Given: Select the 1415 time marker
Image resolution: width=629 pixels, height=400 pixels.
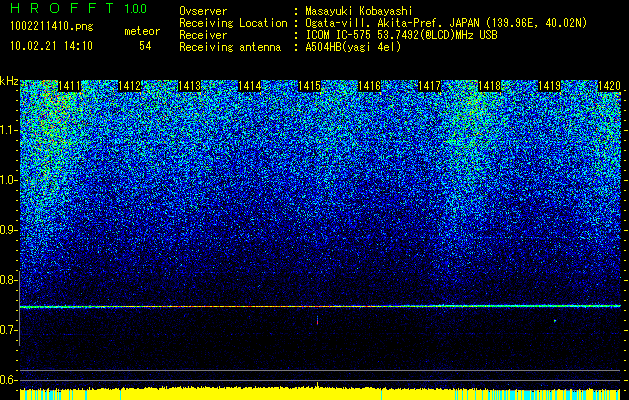Looking at the screenshot, I should (x=309, y=86).
